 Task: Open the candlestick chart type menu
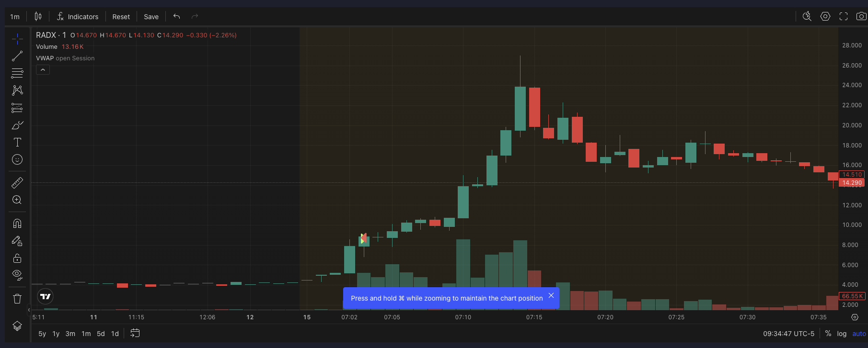pyautogui.click(x=38, y=16)
